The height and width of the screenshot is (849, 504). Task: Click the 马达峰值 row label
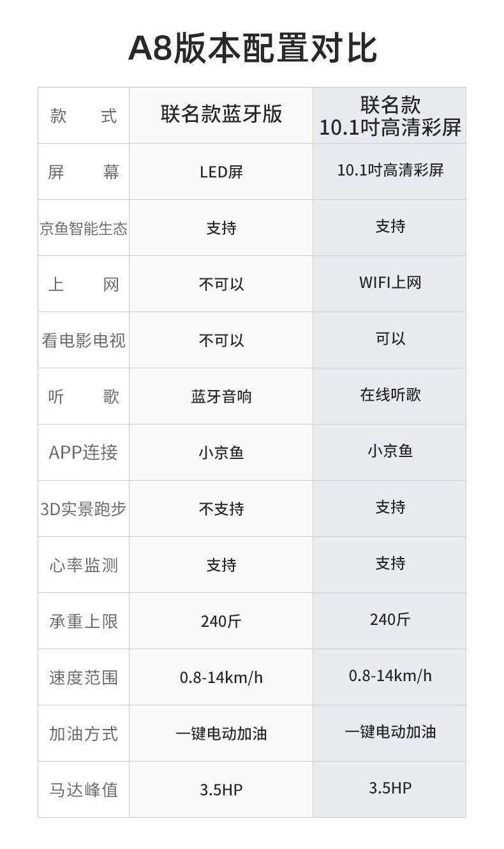point(84,790)
